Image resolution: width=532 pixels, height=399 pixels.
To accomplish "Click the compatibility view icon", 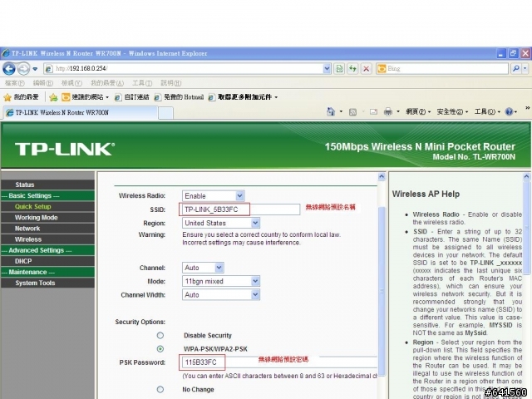I will pos(339,68).
